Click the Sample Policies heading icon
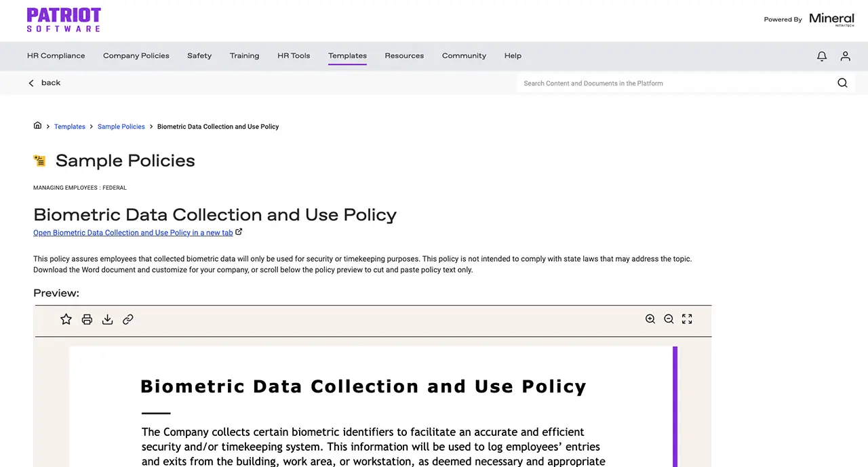Viewport: 868px width, 467px height. click(x=40, y=161)
